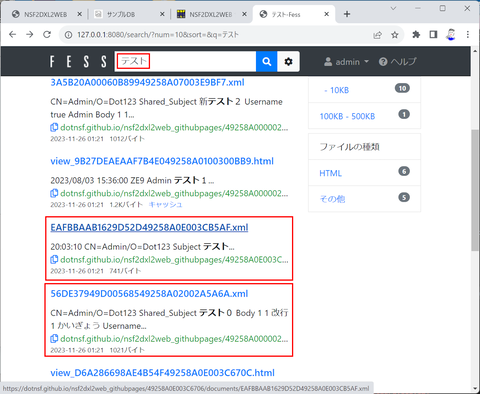Close the サンプルDB tab
This screenshot has width=480, height=394.
[x=162, y=14]
